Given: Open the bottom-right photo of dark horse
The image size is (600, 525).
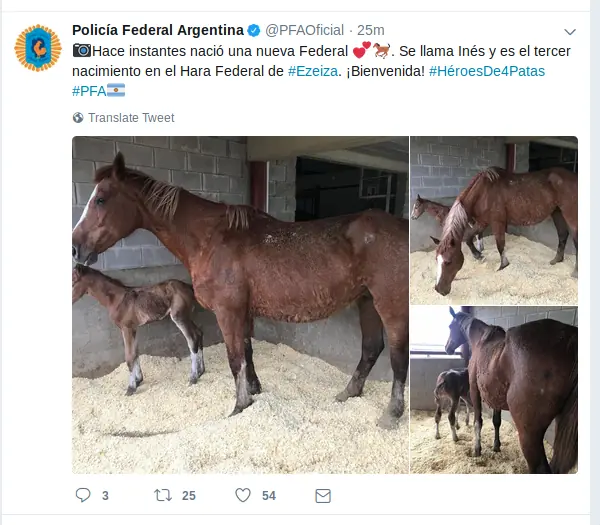Looking at the screenshot, I should click(x=494, y=390).
